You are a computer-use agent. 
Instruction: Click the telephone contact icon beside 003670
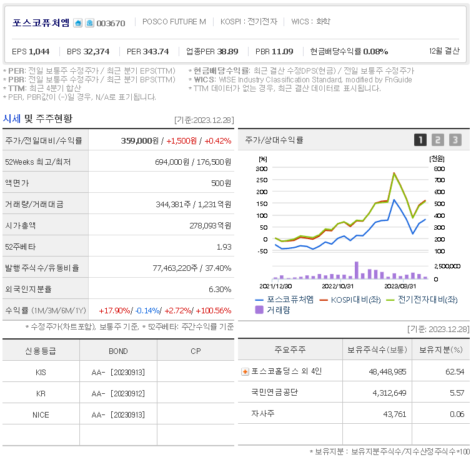[x=89, y=23]
